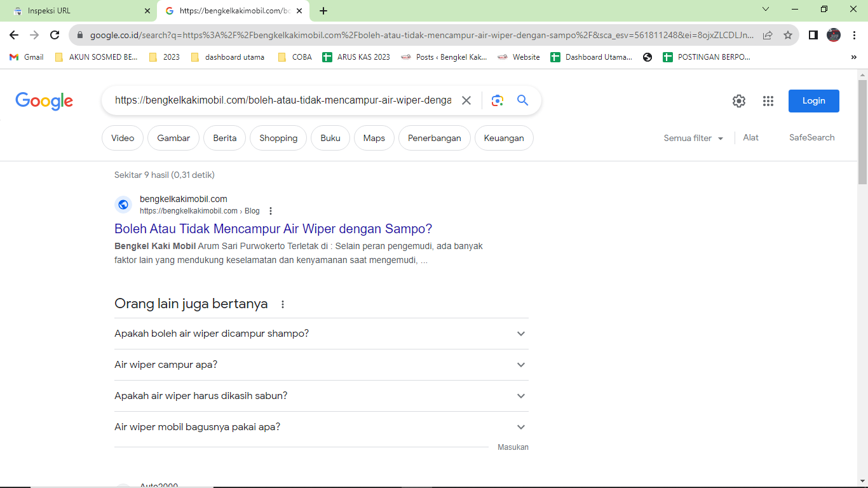Close the Inspeksi URL tab

[x=147, y=11]
